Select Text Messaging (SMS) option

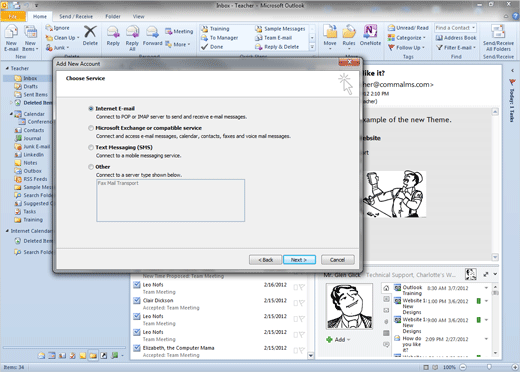(91, 147)
